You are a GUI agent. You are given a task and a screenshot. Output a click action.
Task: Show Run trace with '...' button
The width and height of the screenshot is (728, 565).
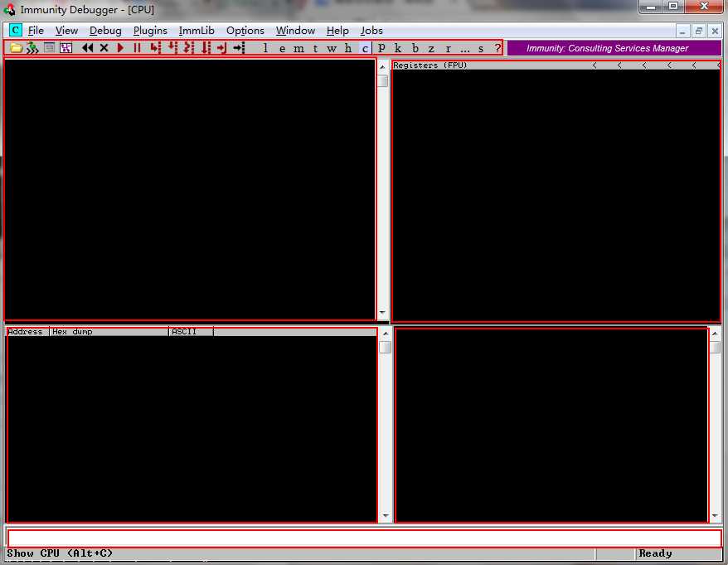tap(465, 48)
